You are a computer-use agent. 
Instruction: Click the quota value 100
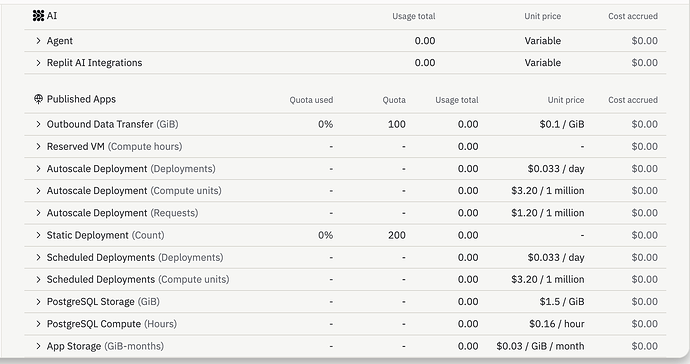(x=396, y=125)
